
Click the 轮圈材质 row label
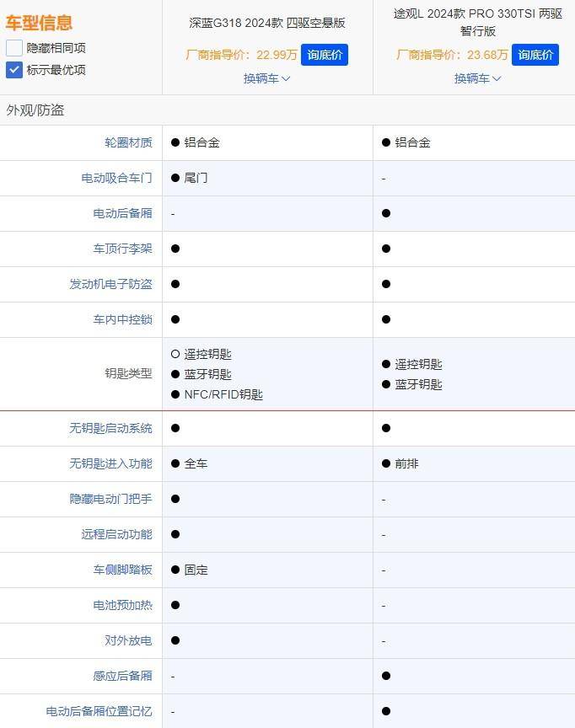point(128,143)
